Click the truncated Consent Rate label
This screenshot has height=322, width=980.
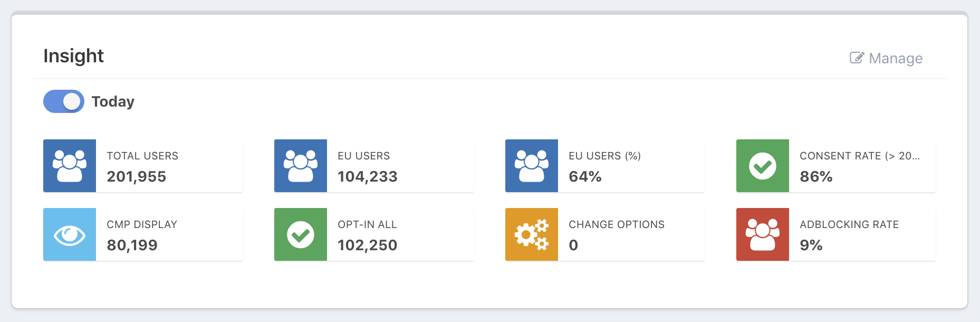(x=859, y=156)
